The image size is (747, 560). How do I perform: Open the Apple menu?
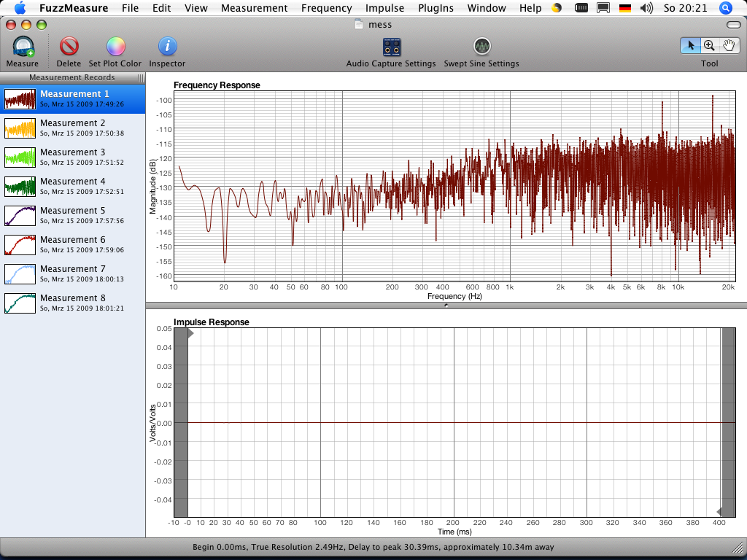pyautogui.click(x=20, y=8)
